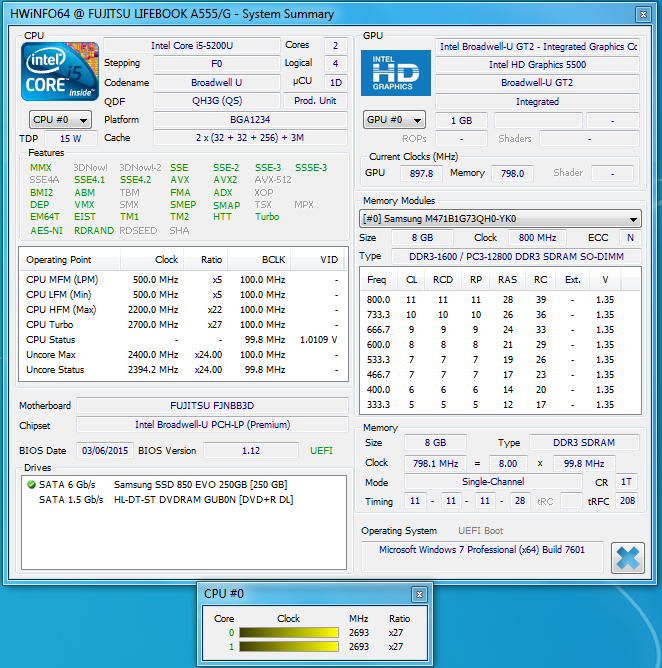The width and height of the screenshot is (662, 668).
Task: Click the RAS column header
Action: tap(507, 280)
